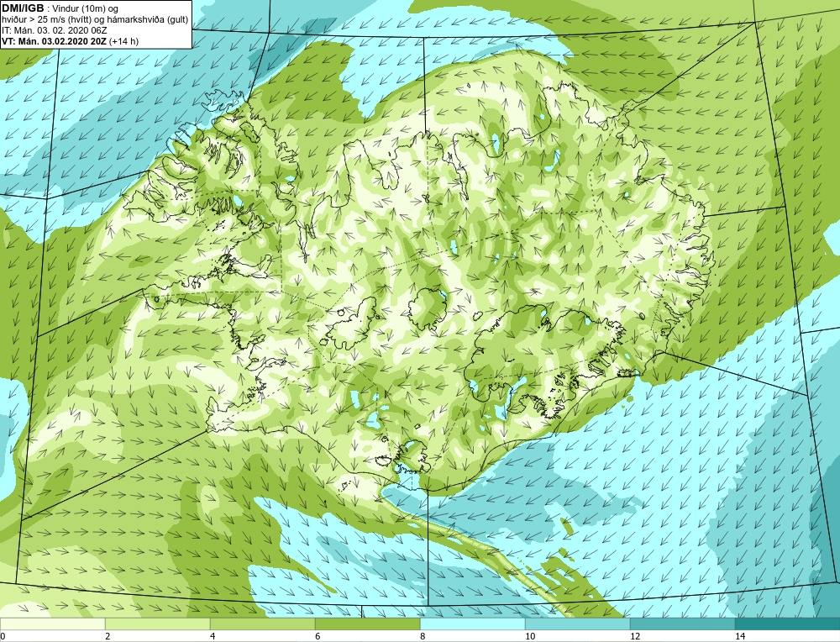Click the legend scale value '14'
The width and height of the screenshot is (840, 642).
[740, 636]
